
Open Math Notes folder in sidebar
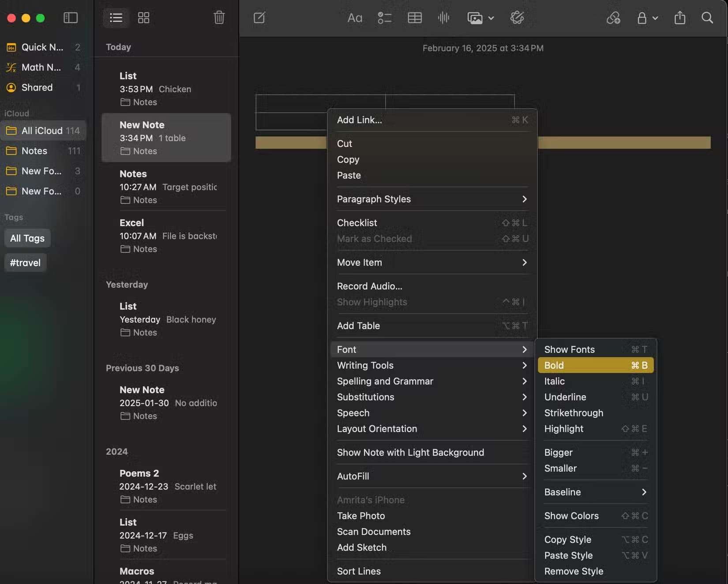(x=43, y=67)
